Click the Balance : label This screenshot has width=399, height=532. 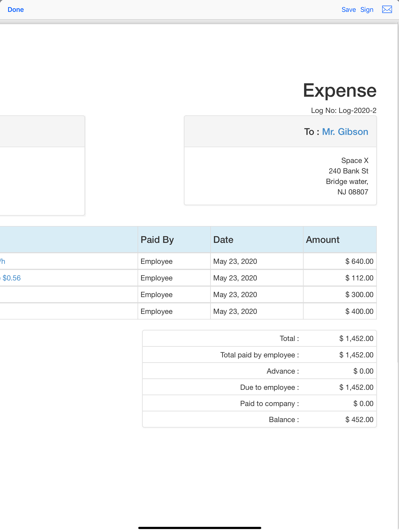(x=284, y=420)
